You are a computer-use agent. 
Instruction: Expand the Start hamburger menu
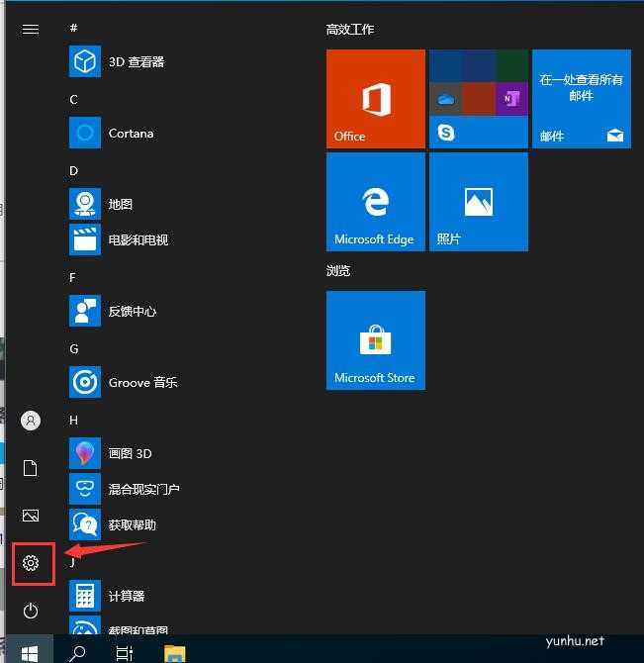(x=31, y=29)
